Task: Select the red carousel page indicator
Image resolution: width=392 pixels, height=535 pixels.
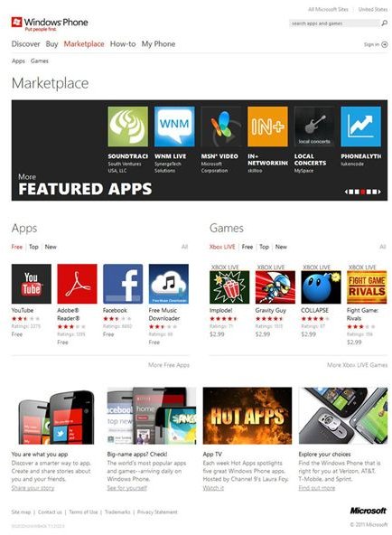Action: (x=363, y=192)
